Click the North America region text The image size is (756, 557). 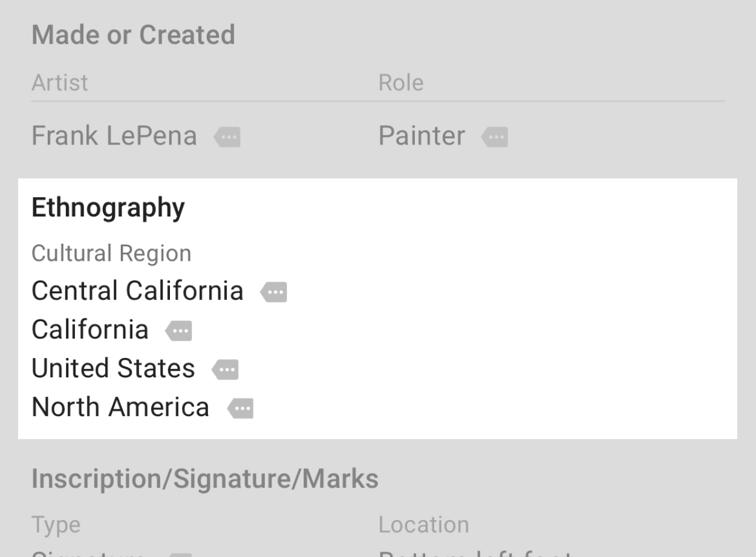[x=120, y=406]
